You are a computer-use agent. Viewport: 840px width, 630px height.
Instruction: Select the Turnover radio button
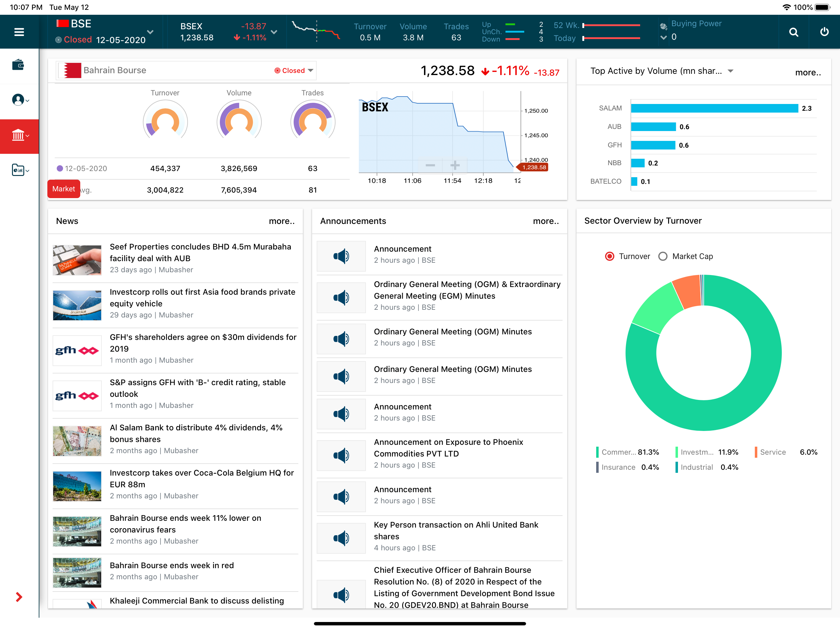tap(609, 256)
